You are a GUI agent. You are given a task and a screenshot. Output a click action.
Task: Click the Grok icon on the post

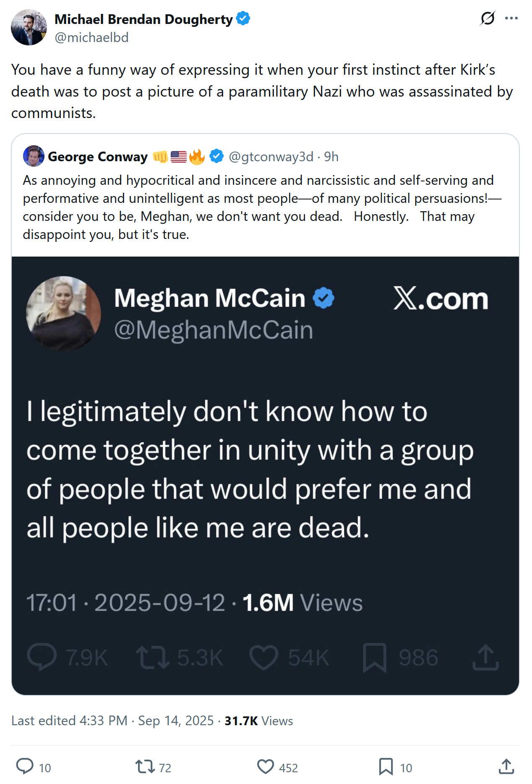488,18
